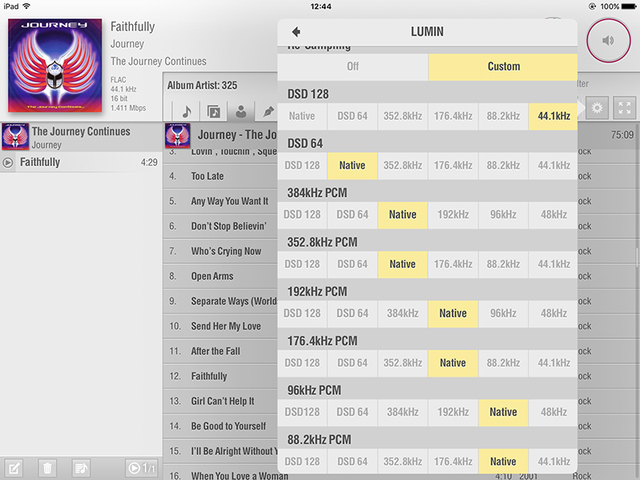
Task: Select Native for 88.2kHz PCM
Action: pyautogui.click(x=503, y=462)
